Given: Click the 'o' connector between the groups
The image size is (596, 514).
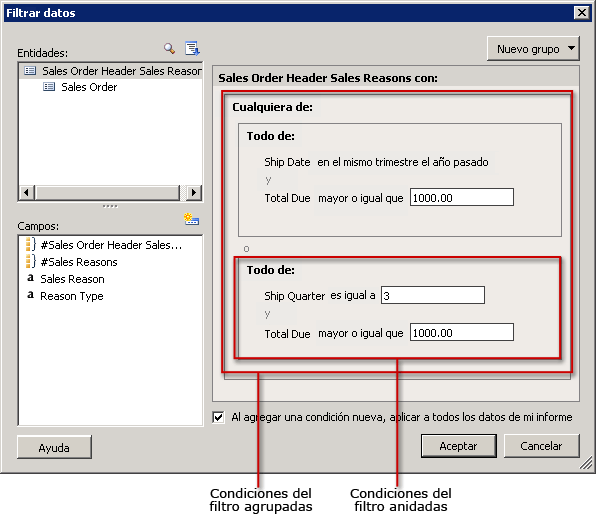Looking at the screenshot, I should tap(246, 249).
